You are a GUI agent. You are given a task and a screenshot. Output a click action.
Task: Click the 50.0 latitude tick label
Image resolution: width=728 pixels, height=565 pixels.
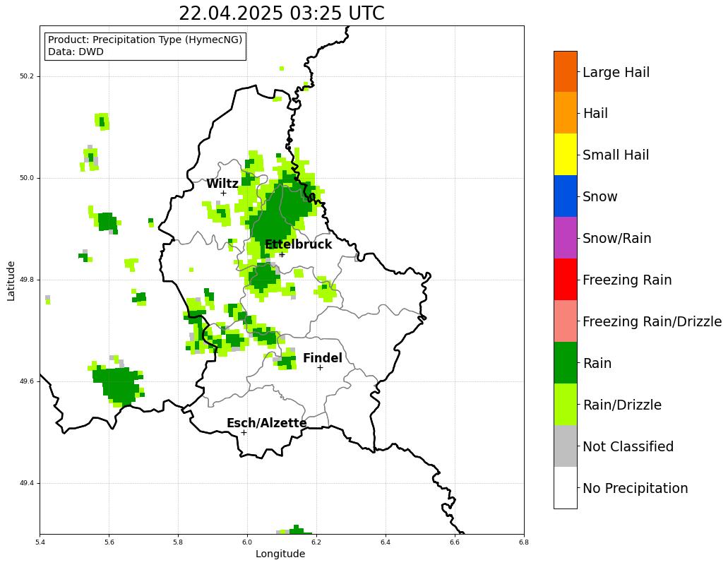28,178
